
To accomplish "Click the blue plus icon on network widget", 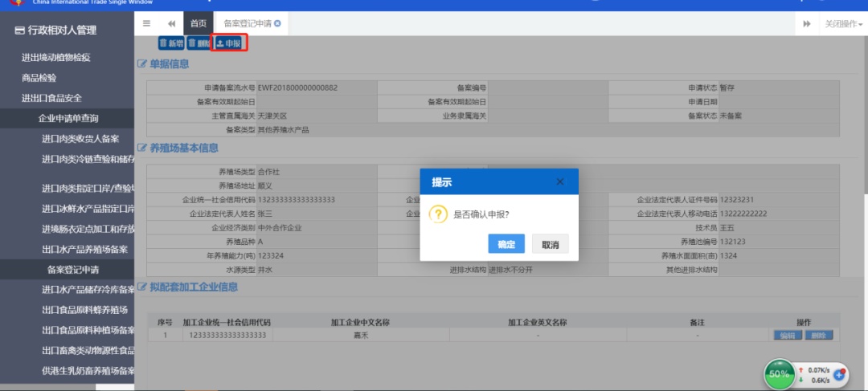I will tap(840, 374).
